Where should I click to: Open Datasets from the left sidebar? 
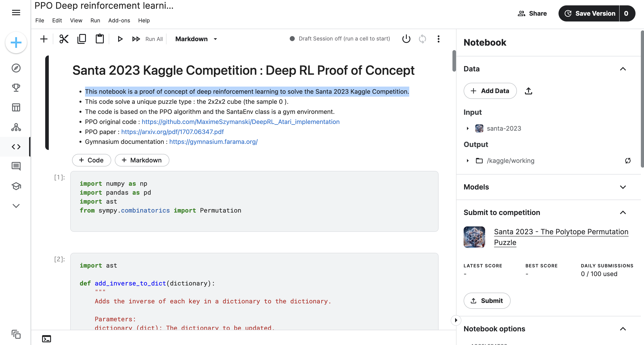coord(16,107)
